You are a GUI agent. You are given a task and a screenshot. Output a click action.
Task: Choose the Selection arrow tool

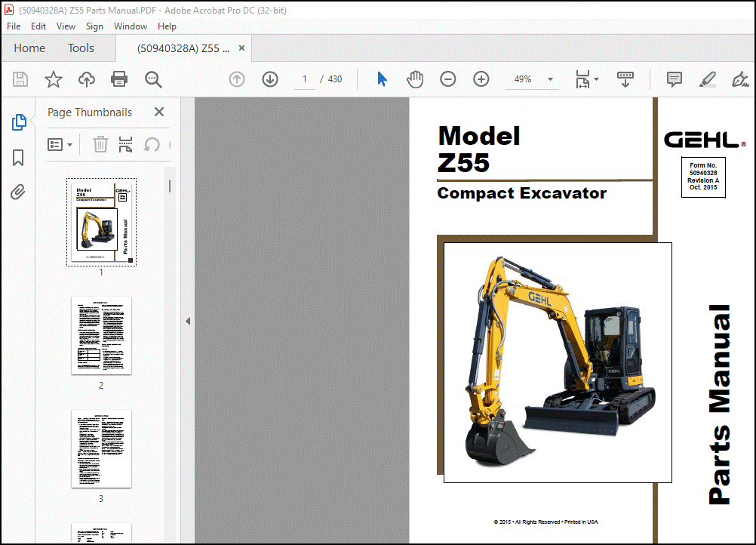[382, 79]
